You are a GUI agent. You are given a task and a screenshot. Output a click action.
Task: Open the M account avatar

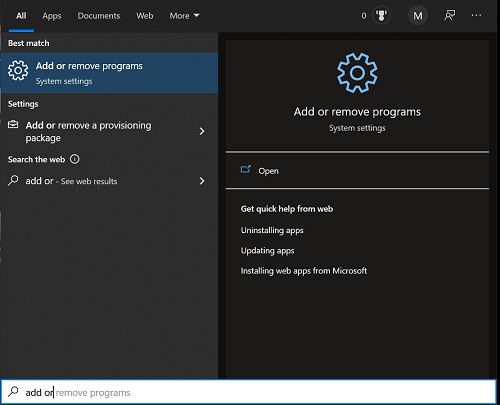click(418, 16)
